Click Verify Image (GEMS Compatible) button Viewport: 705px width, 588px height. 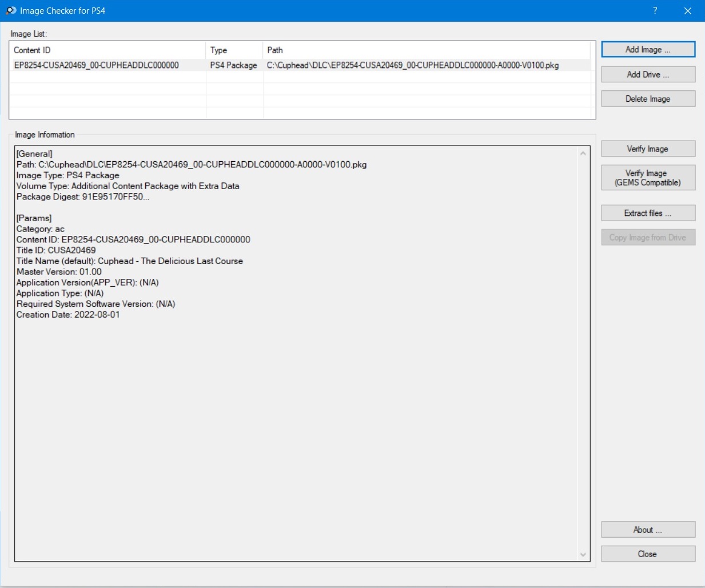[x=648, y=178]
